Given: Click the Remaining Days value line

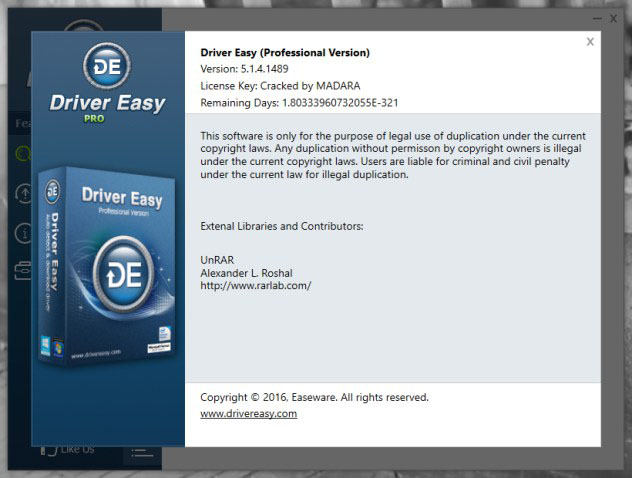Looking at the screenshot, I should click(x=299, y=103).
